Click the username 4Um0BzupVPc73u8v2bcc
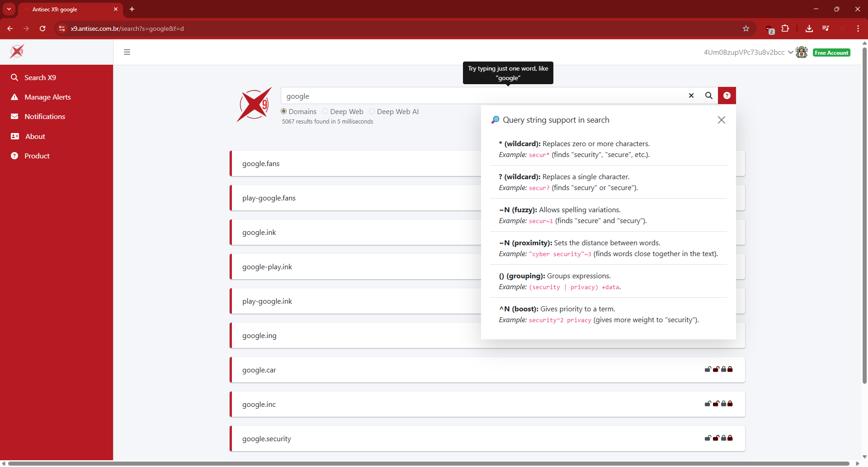Viewport: 868px width, 467px height. click(744, 52)
